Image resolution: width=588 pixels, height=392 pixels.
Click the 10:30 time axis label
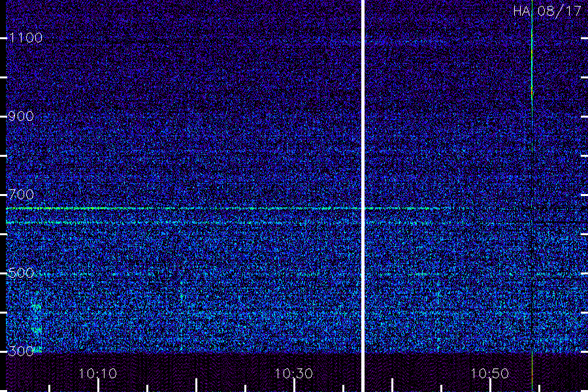pos(293,373)
